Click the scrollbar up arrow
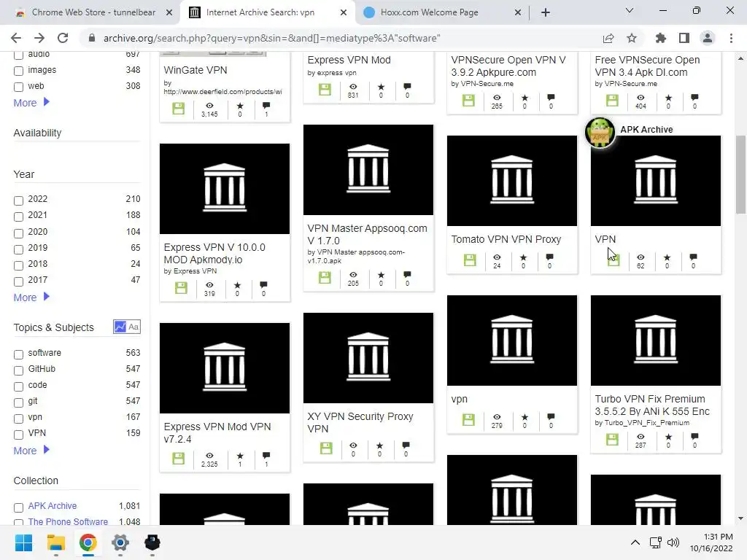Viewport: 747px width, 560px height. pyautogui.click(x=740, y=58)
